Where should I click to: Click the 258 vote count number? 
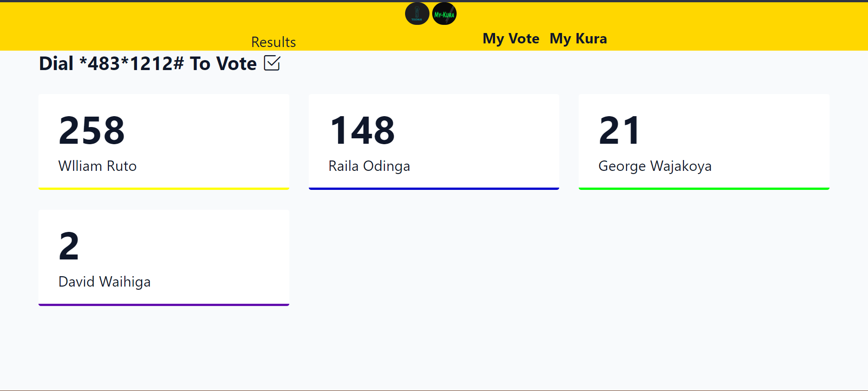point(92,131)
